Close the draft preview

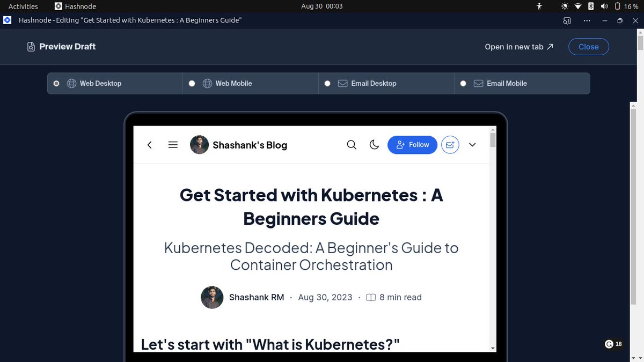point(588,47)
